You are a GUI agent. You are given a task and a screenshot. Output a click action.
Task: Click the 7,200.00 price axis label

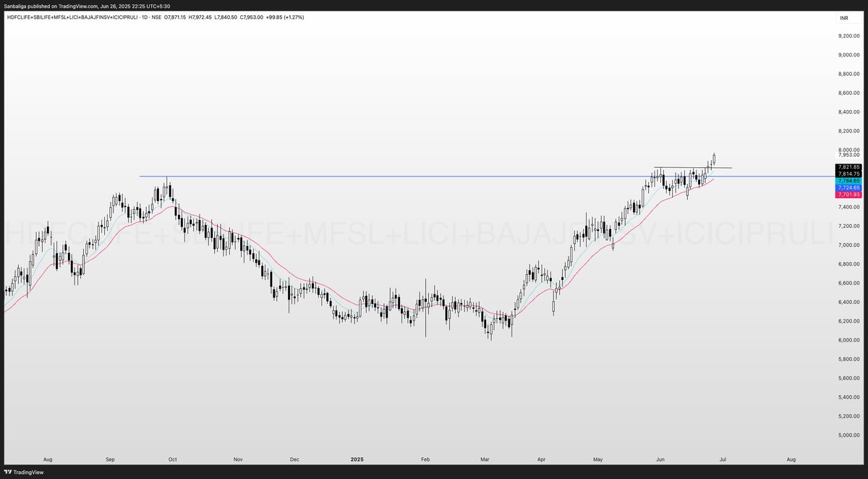click(849, 226)
